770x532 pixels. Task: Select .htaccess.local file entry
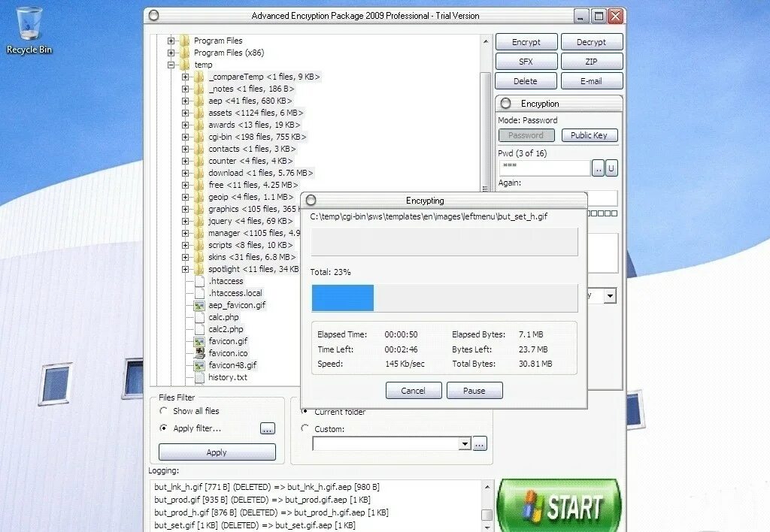(x=235, y=293)
